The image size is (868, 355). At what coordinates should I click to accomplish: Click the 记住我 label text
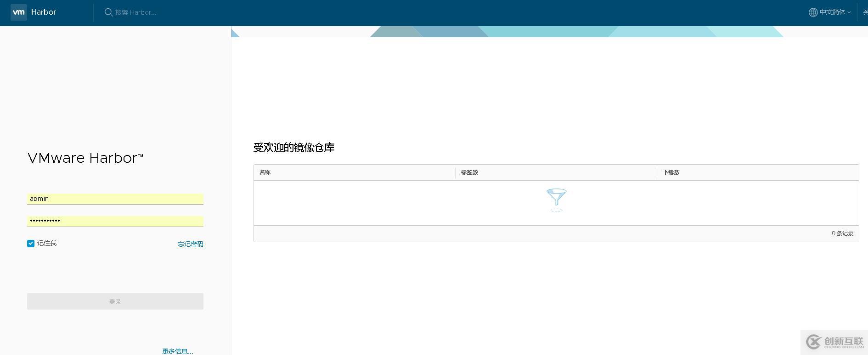coord(47,244)
